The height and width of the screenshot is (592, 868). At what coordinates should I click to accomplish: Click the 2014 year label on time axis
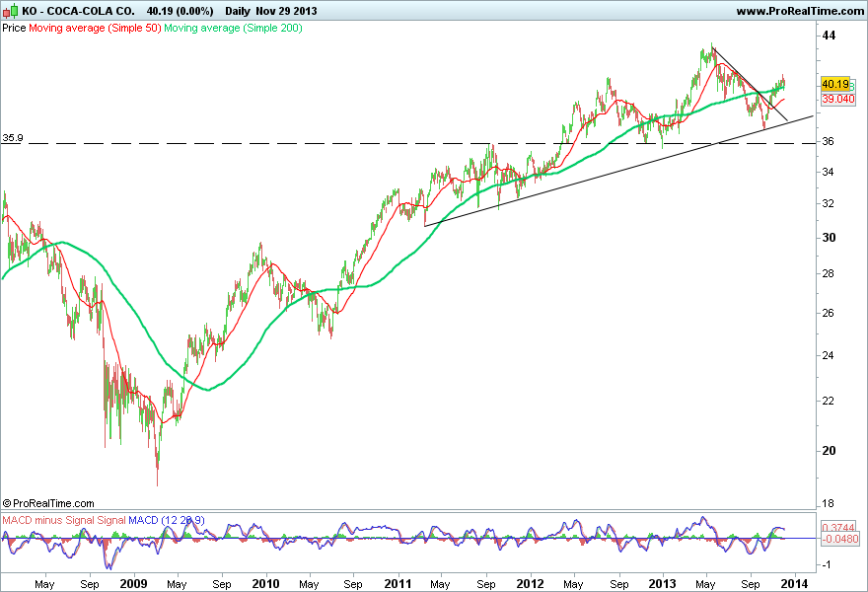coord(795,584)
